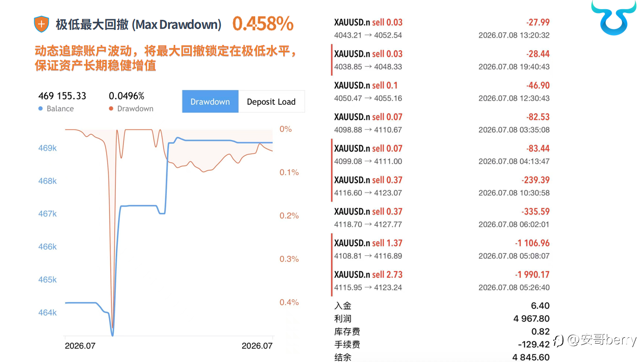Click the blue Balance legend dot
644x362 pixels.
coord(41,109)
